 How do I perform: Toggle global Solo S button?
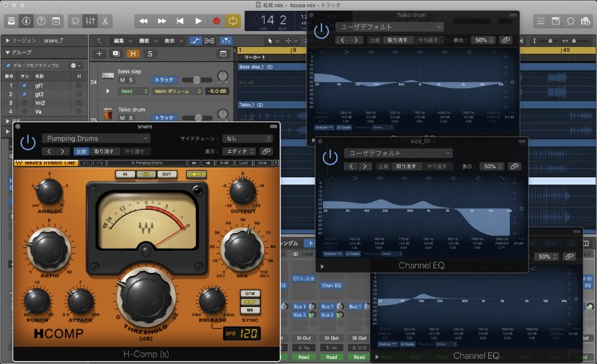pyautogui.click(x=150, y=53)
